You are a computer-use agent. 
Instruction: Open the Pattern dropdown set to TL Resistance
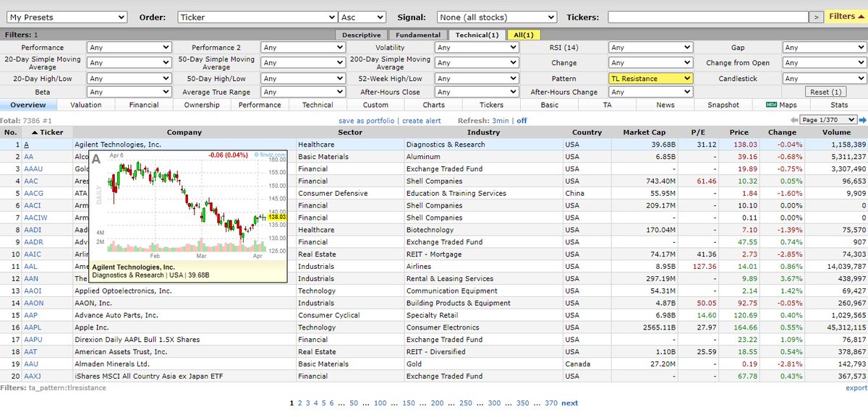tap(651, 79)
